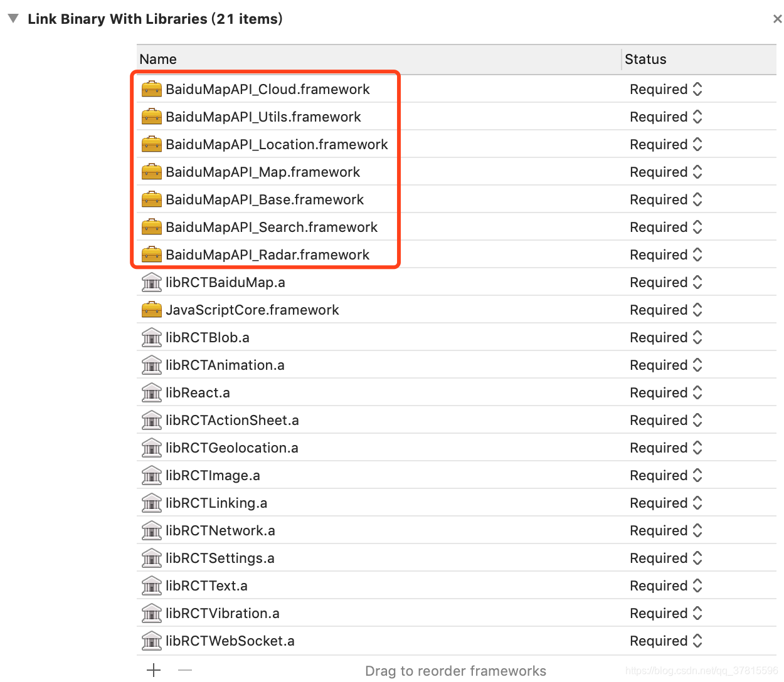Open status dropdown for JavaScriptCore.framework
Screen dimensions: 784x682
666,310
